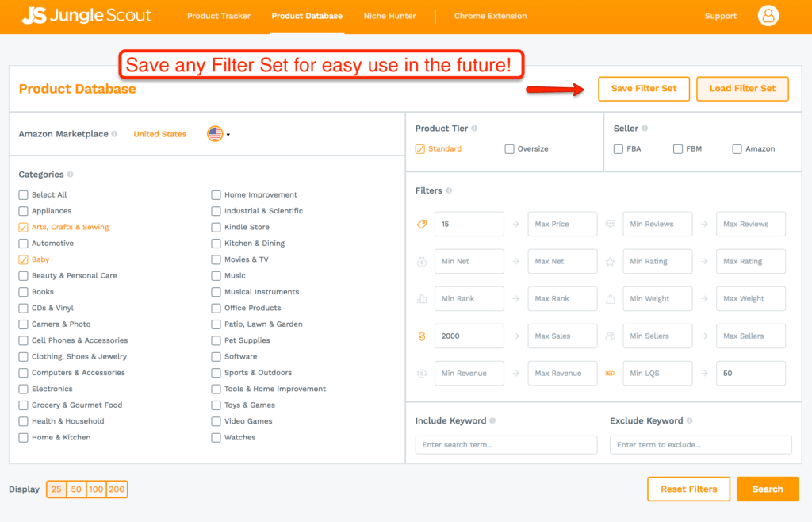
Task: Click the reviews speech bubble icon
Action: pyautogui.click(x=611, y=225)
